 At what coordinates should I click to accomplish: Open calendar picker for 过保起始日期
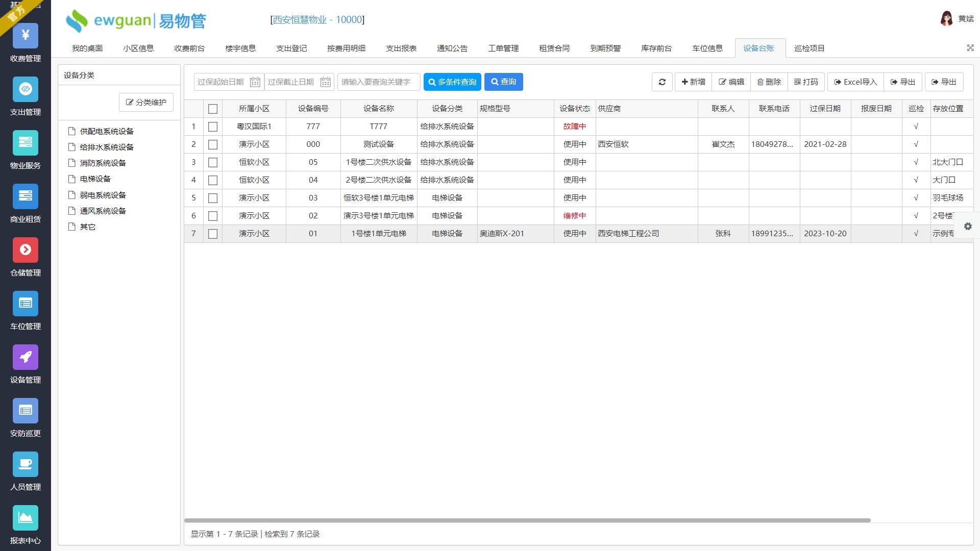[255, 82]
